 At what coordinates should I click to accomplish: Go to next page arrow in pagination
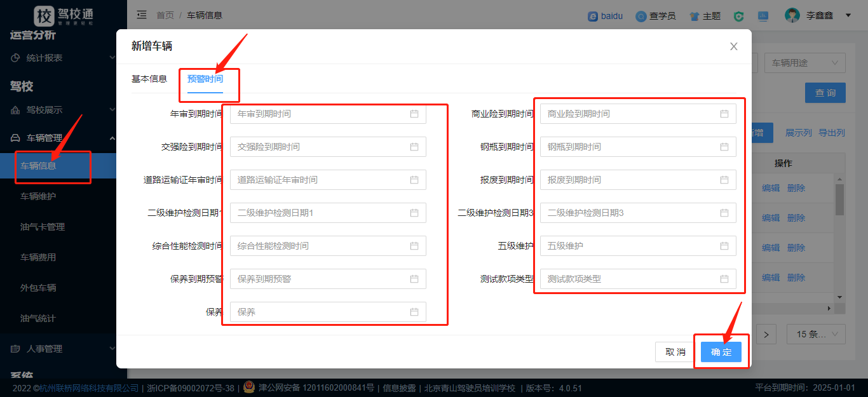(767, 334)
